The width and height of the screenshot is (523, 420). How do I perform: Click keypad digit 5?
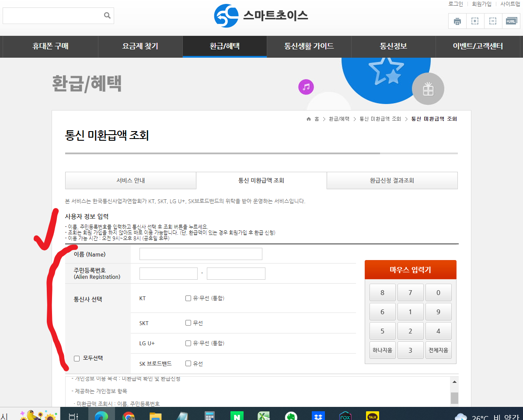pyautogui.click(x=383, y=331)
